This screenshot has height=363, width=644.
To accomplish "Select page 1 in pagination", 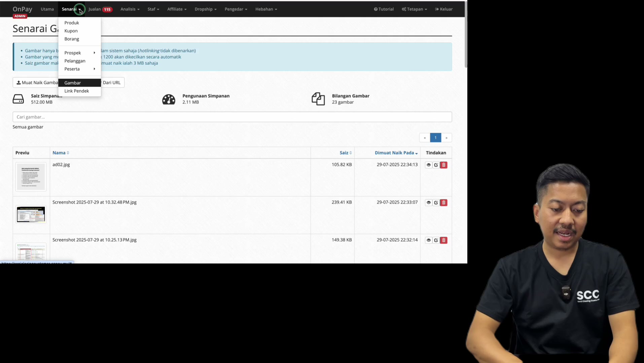I will (435, 138).
